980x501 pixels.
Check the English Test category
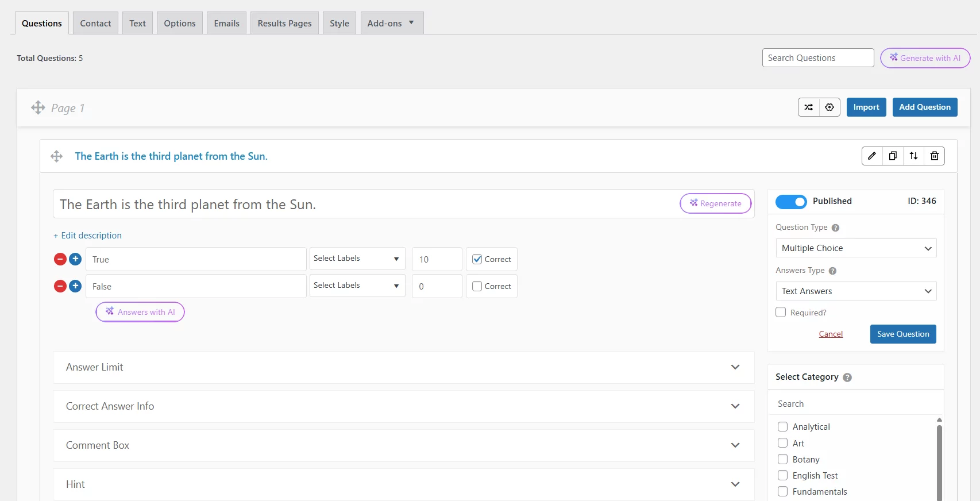(x=782, y=475)
